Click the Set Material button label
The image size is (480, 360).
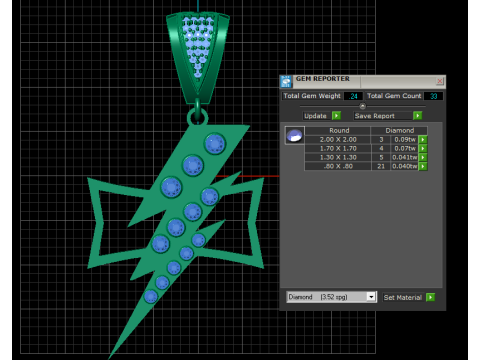403,297
